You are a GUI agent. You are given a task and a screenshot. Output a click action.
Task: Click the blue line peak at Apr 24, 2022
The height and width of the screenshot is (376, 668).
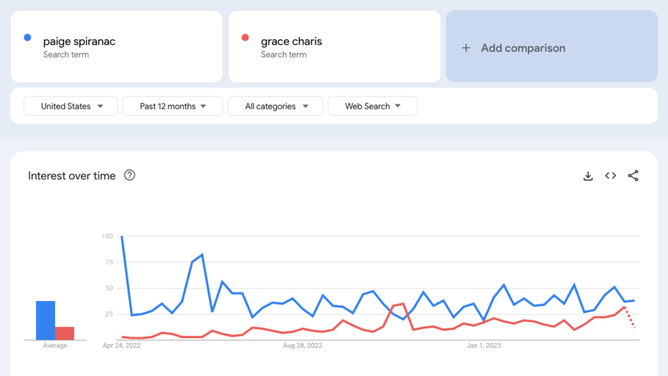122,236
